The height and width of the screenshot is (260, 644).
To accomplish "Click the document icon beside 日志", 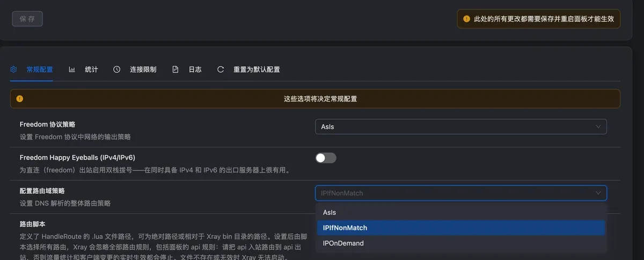I will point(175,69).
